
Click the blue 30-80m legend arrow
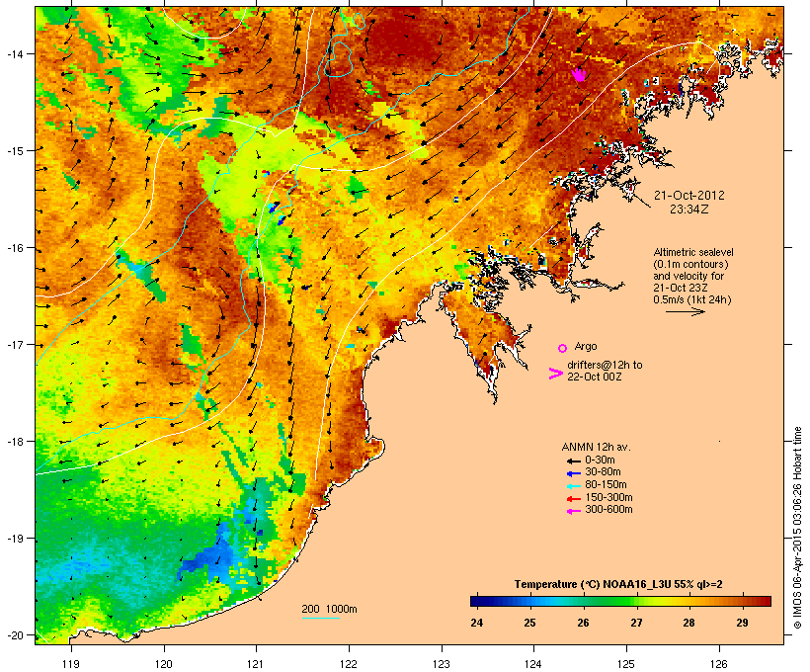pos(573,473)
